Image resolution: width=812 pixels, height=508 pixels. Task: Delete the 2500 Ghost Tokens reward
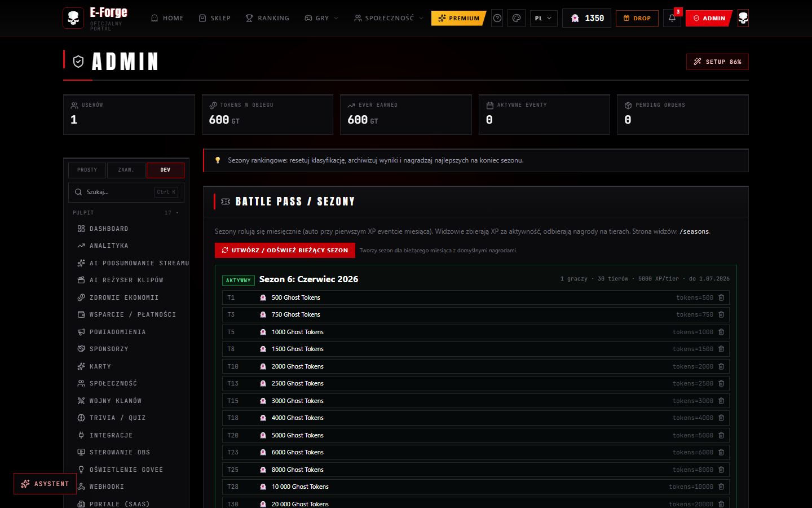pyautogui.click(x=721, y=383)
